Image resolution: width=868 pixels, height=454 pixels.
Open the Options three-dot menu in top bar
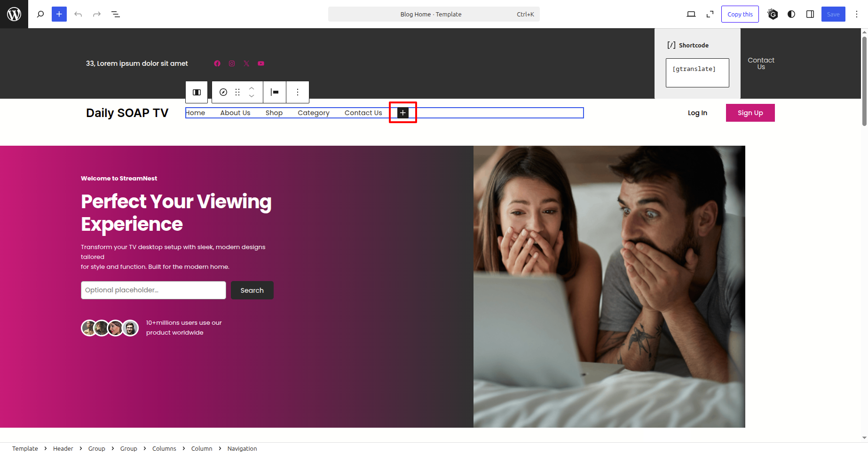pyautogui.click(x=857, y=14)
